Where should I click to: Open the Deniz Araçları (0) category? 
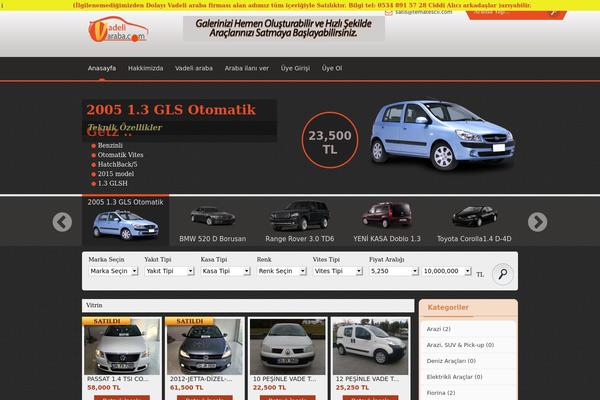tap(451, 361)
